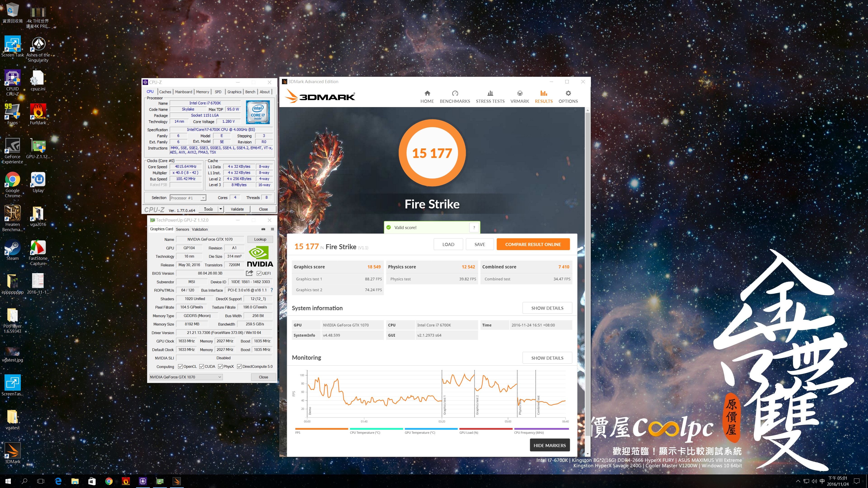This screenshot has height=488, width=868.
Task: Click COMPARE RESULT ONLINE
Action: pos(533,244)
